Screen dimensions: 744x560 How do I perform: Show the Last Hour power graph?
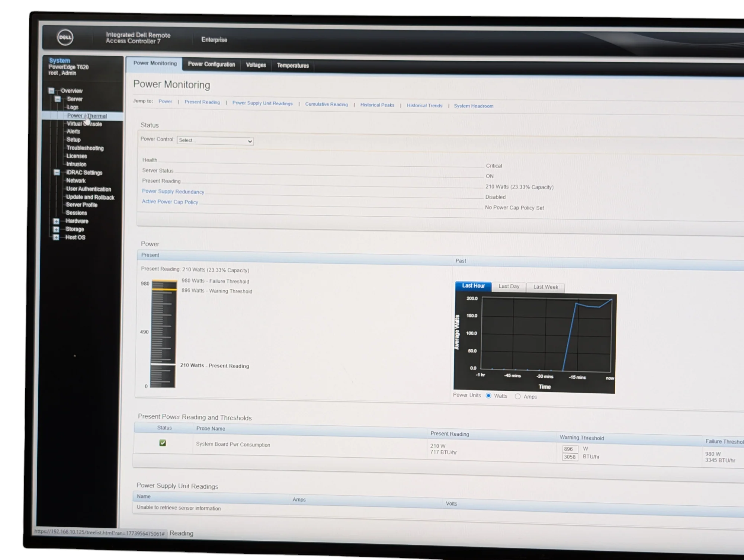473,286
